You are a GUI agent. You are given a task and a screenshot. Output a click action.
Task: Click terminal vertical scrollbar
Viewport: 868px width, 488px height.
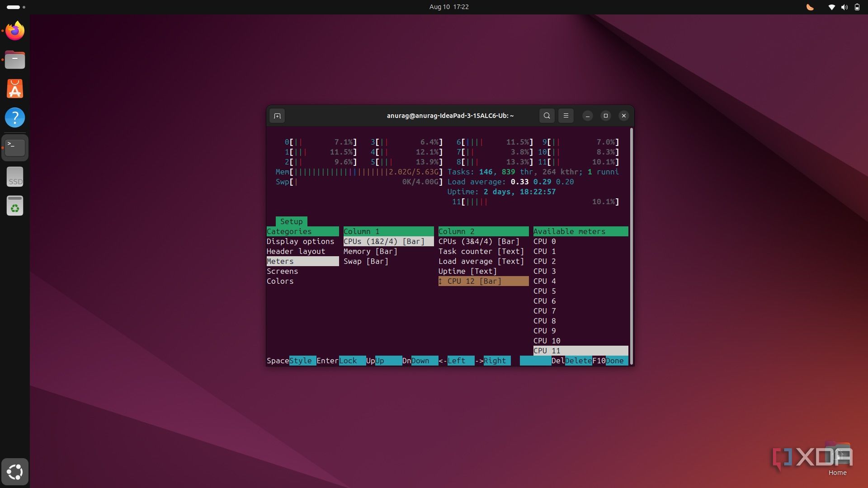point(631,246)
